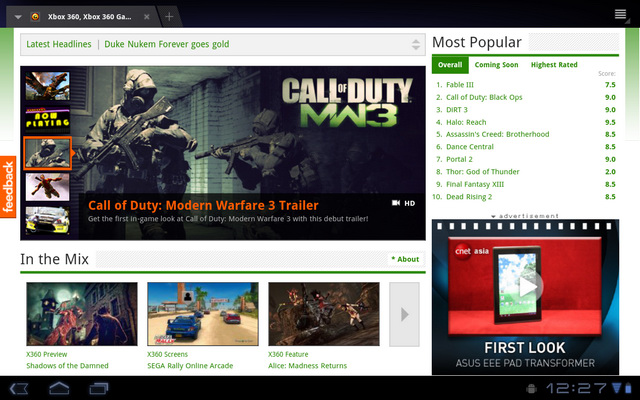This screenshot has height=400, width=640.
Task: Open Dance Central in the popular list
Action: pos(470,147)
